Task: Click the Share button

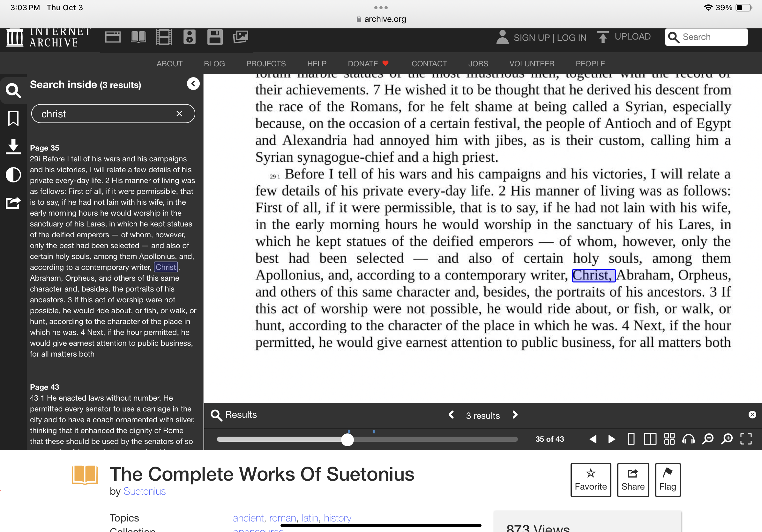Action: tap(633, 480)
